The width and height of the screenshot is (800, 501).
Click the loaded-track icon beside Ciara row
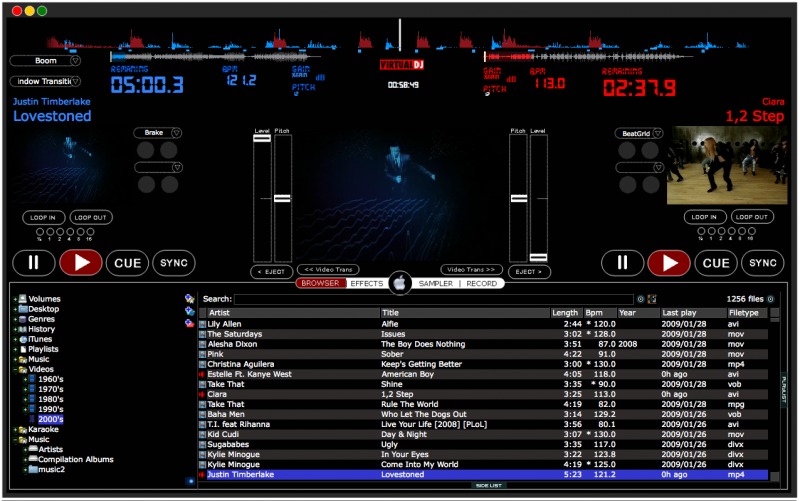point(202,394)
